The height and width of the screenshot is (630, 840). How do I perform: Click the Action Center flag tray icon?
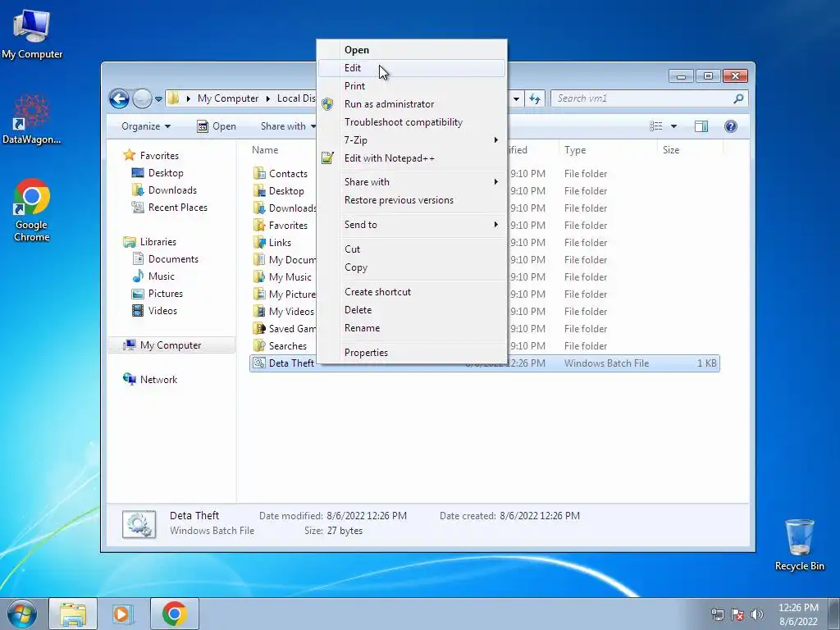[x=737, y=614]
